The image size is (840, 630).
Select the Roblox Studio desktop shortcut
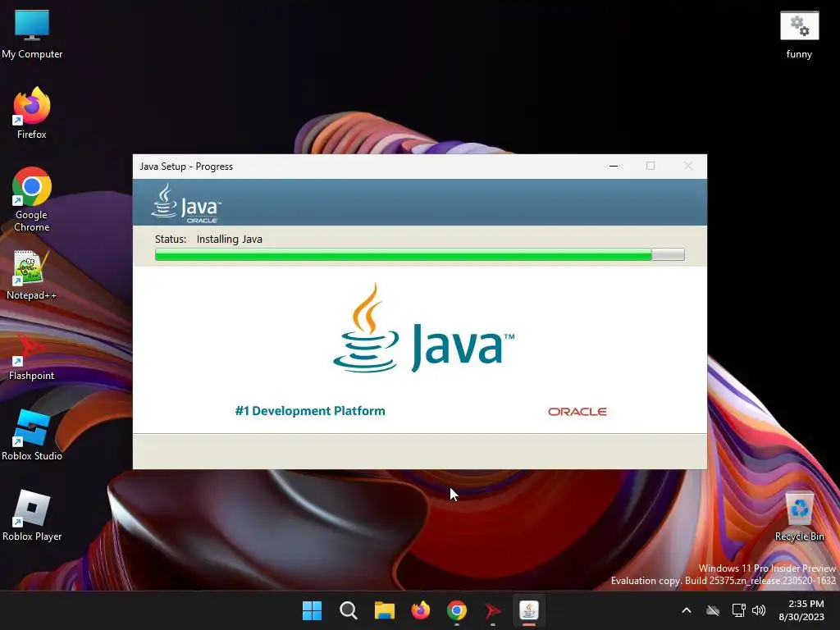(x=32, y=436)
